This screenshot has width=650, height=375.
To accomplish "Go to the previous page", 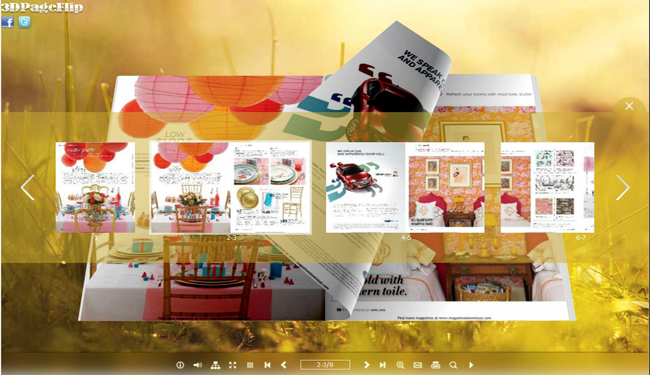I will pyautogui.click(x=284, y=365).
